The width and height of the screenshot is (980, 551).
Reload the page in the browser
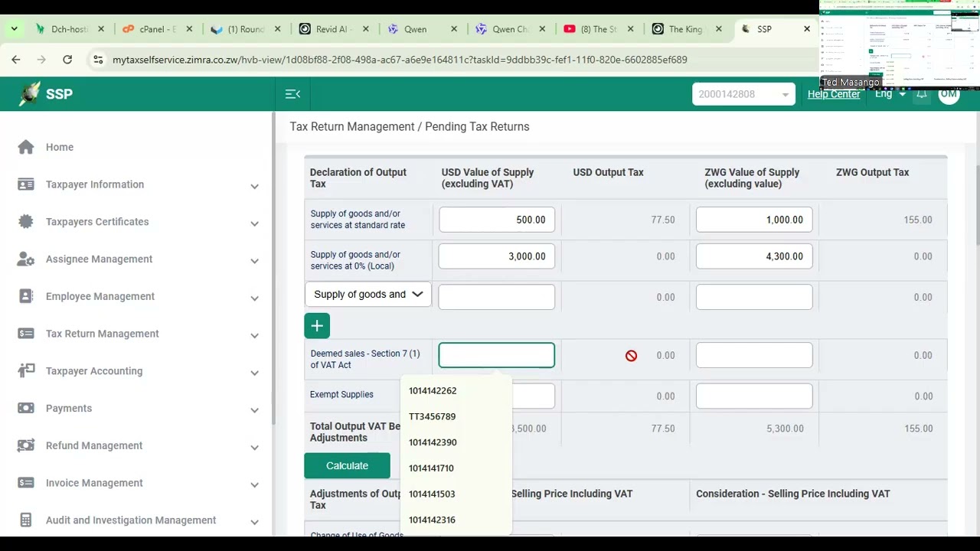[x=67, y=60]
